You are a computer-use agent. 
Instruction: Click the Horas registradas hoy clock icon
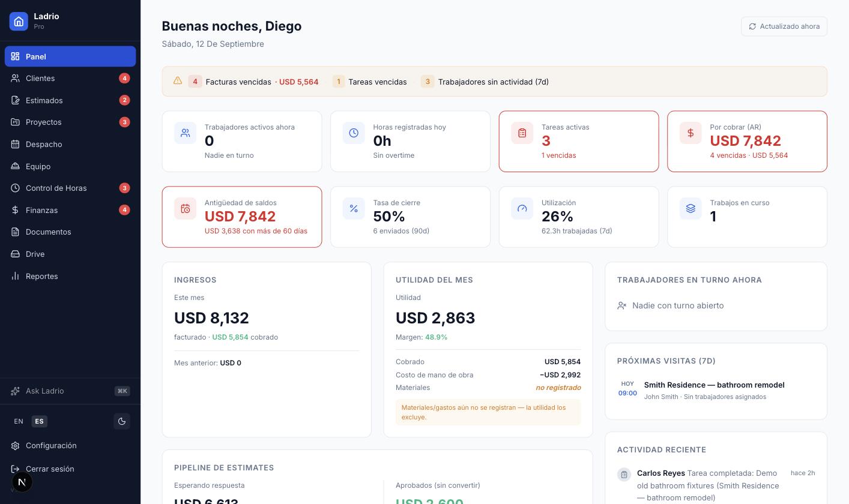pos(354,133)
